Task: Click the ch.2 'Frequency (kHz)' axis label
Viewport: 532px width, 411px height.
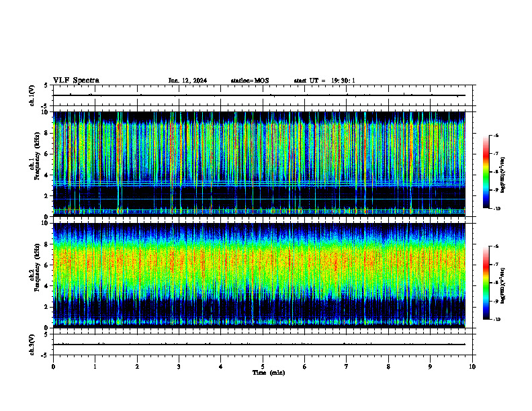Action: point(37,267)
